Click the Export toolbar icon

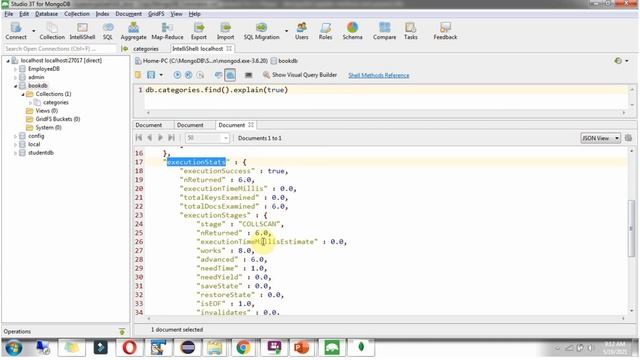point(199,31)
